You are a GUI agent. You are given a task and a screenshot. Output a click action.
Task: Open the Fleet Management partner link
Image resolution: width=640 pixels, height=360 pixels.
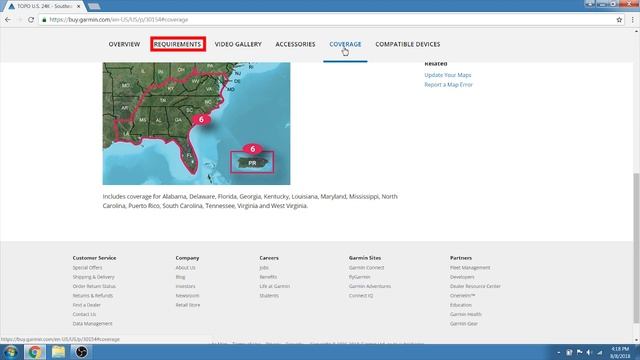pos(470,268)
